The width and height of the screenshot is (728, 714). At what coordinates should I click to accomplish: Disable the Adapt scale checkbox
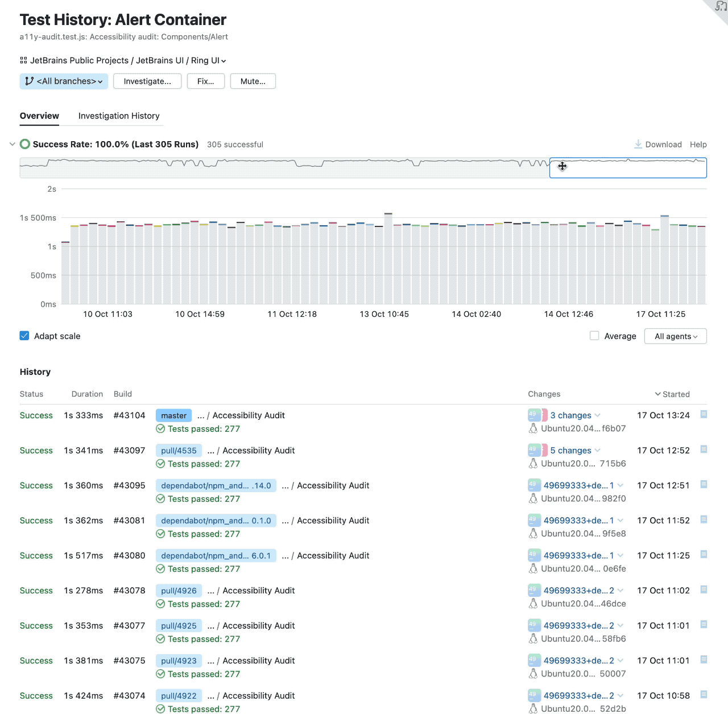pyautogui.click(x=24, y=336)
